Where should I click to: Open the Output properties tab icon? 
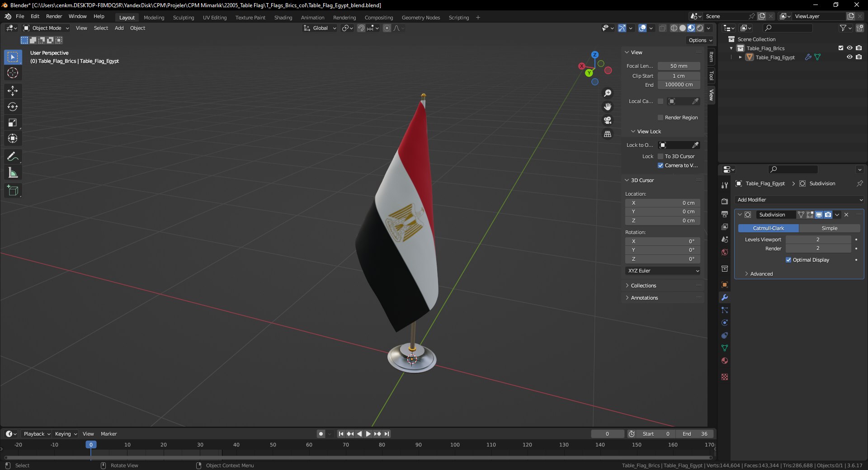[x=725, y=214]
